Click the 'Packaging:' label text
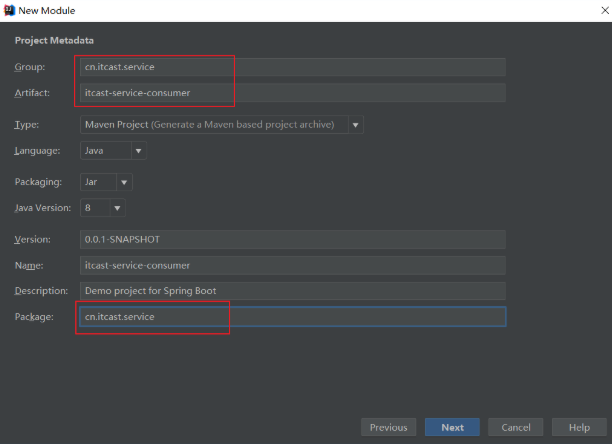The image size is (612, 444). tap(39, 182)
